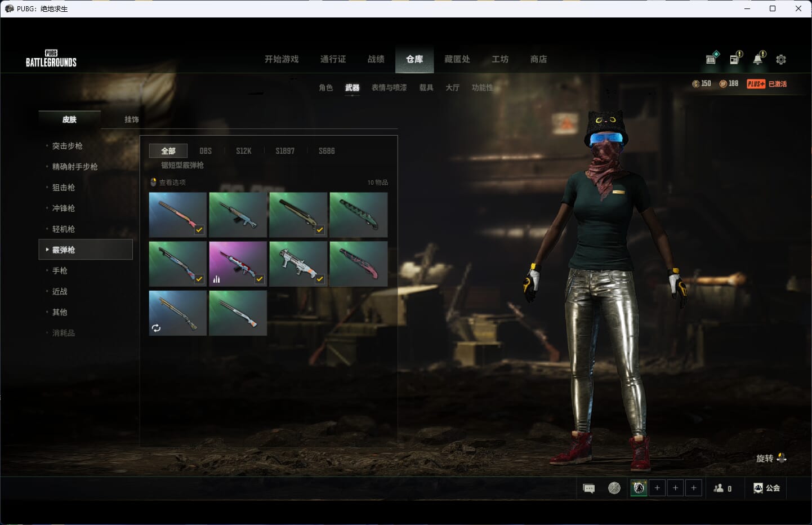Open the settings gear
Image resolution: width=812 pixels, height=525 pixels.
(x=781, y=59)
